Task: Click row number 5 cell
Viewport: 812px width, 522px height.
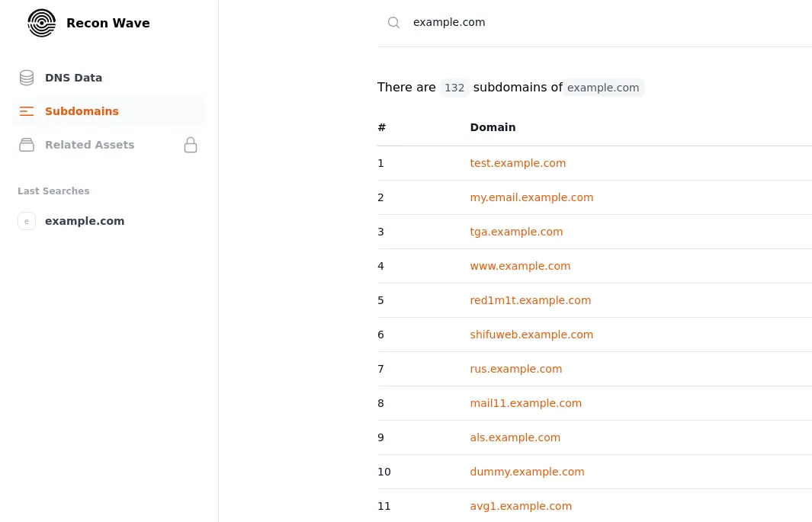Action: coord(380,300)
